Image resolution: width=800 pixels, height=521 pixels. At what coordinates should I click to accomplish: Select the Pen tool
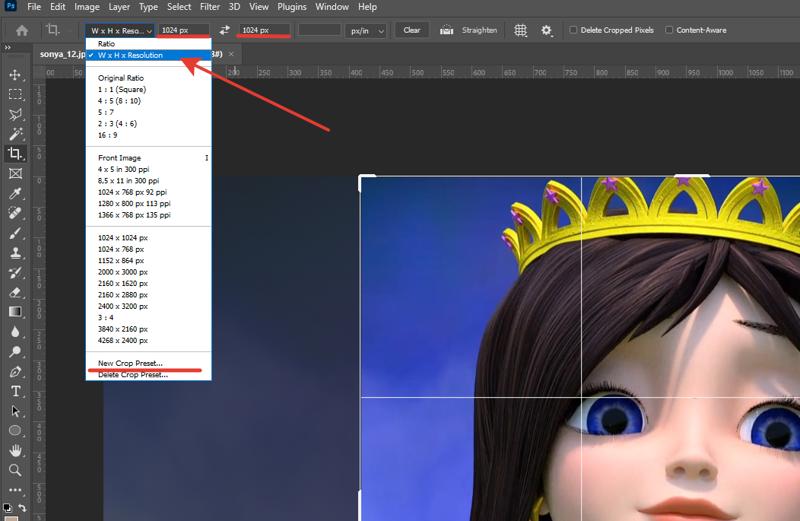click(x=15, y=371)
